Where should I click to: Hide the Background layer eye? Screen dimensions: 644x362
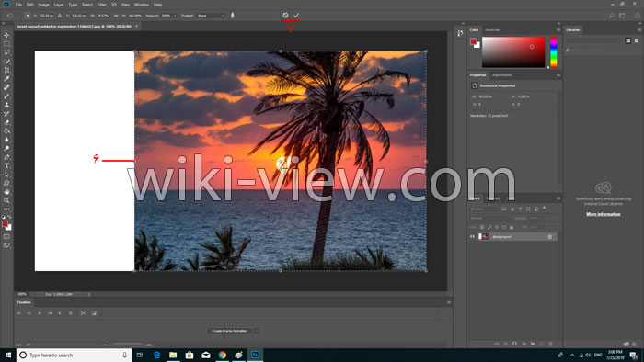tap(472, 236)
